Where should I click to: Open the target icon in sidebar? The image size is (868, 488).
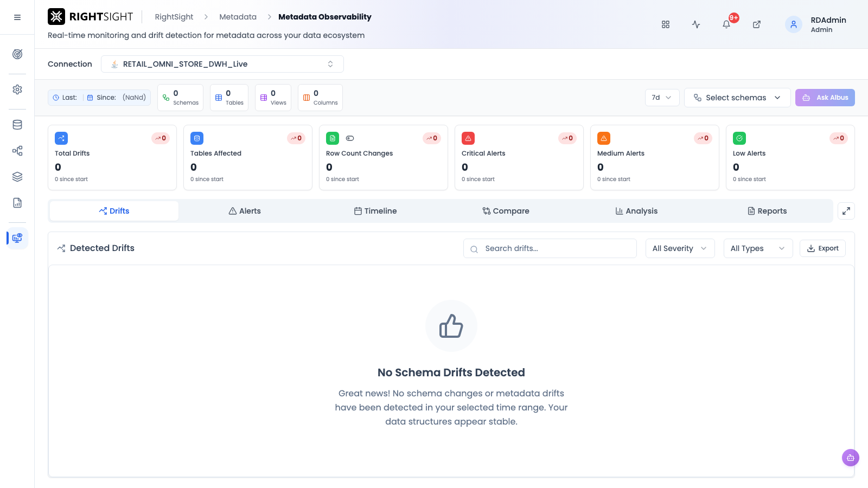click(17, 54)
